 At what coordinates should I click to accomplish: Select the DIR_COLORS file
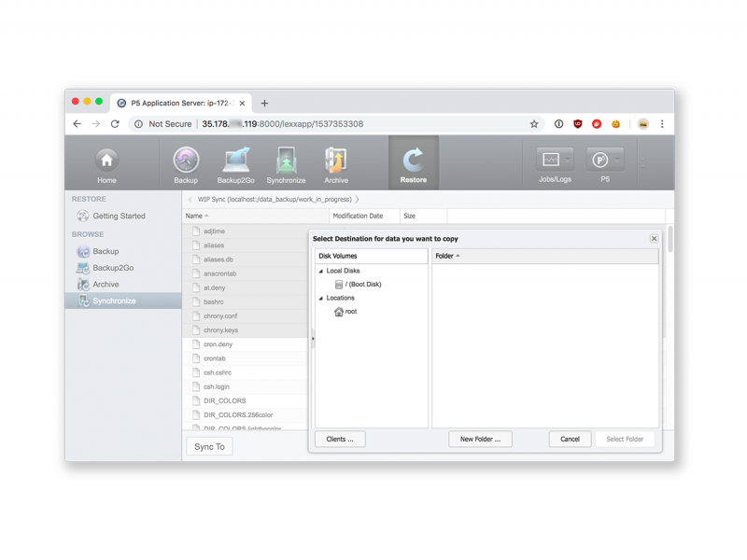245,400
